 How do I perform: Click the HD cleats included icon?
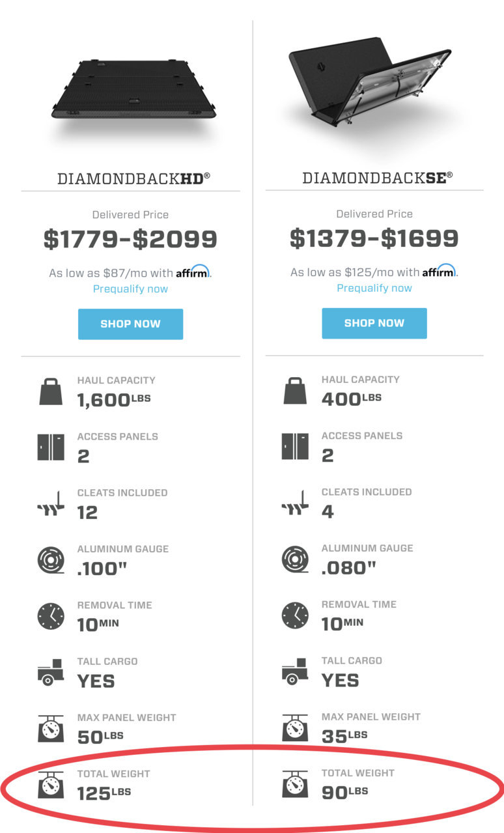(x=51, y=504)
